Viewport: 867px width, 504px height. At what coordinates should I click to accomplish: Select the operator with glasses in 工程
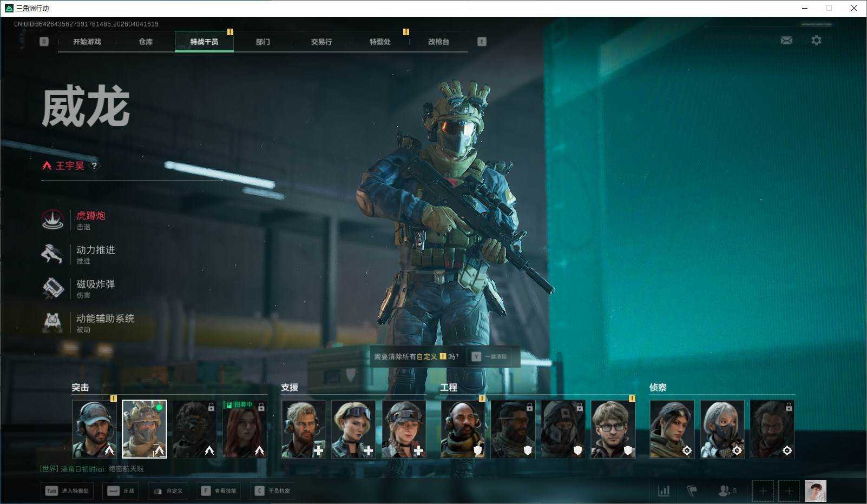(613, 429)
